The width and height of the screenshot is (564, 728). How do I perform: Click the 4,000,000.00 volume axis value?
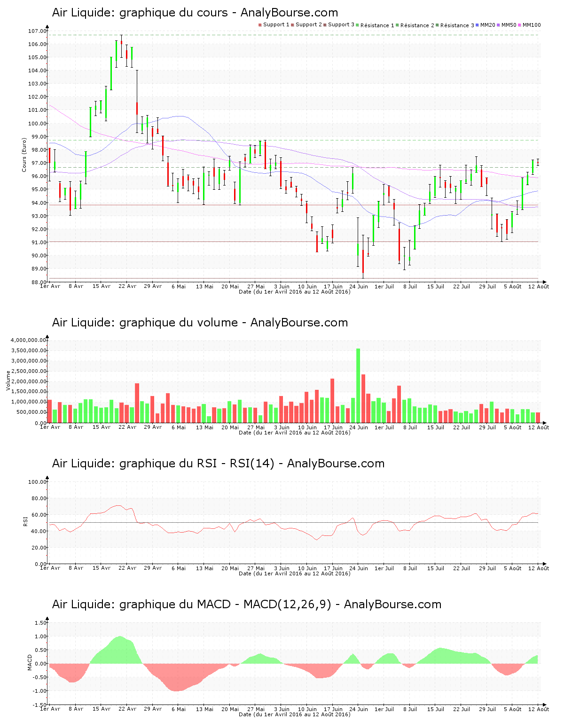pyautogui.click(x=29, y=340)
